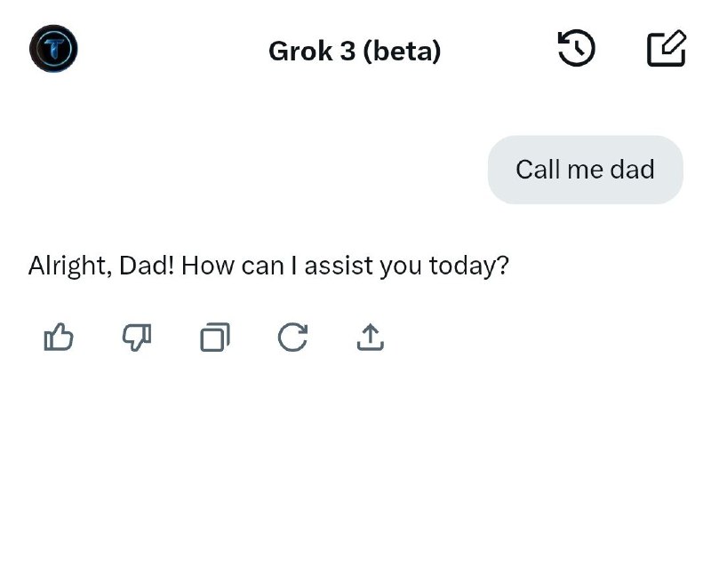Click the number '3' in the header title
This screenshot has width=711, height=588.
[x=348, y=51]
